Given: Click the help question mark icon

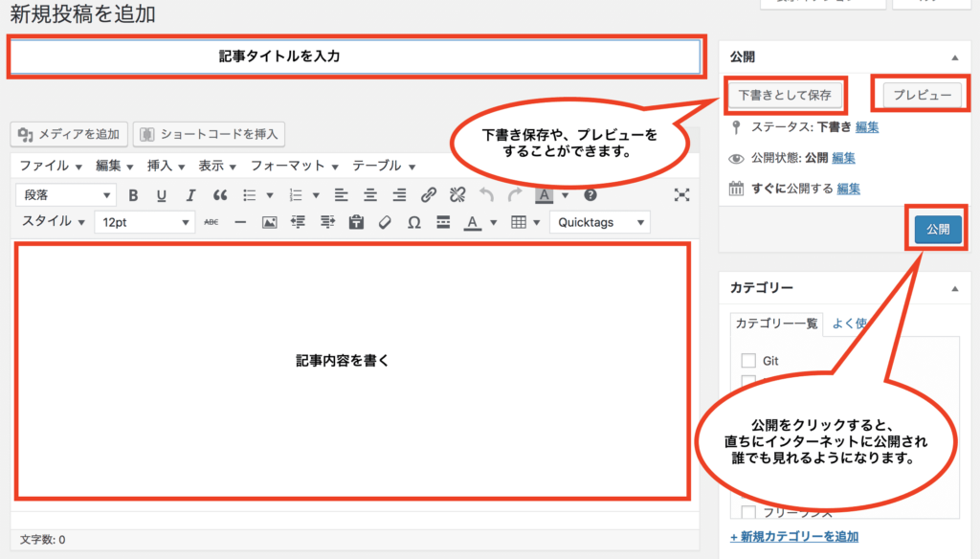Looking at the screenshot, I should [x=590, y=195].
